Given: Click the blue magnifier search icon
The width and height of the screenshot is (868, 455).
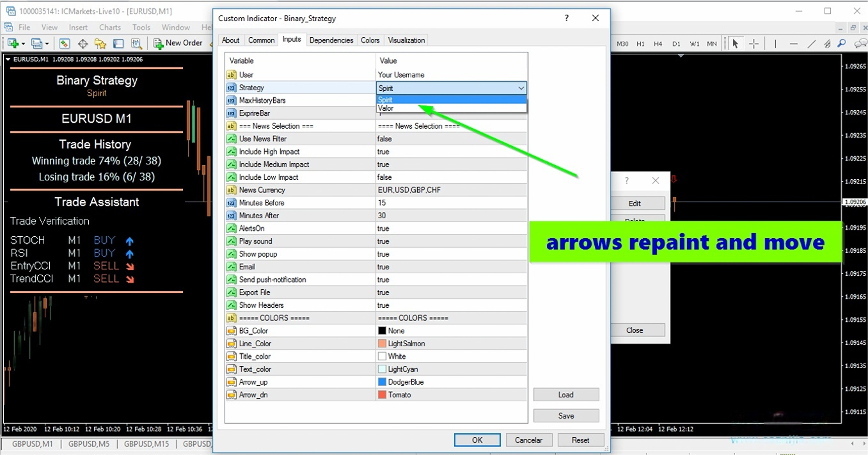Looking at the screenshot, I should (x=842, y=44).
